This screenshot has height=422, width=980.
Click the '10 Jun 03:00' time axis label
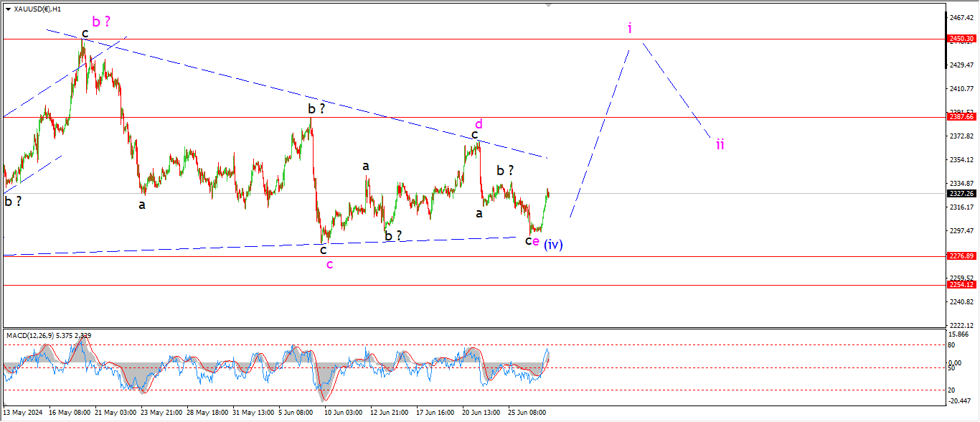point(342,413)
